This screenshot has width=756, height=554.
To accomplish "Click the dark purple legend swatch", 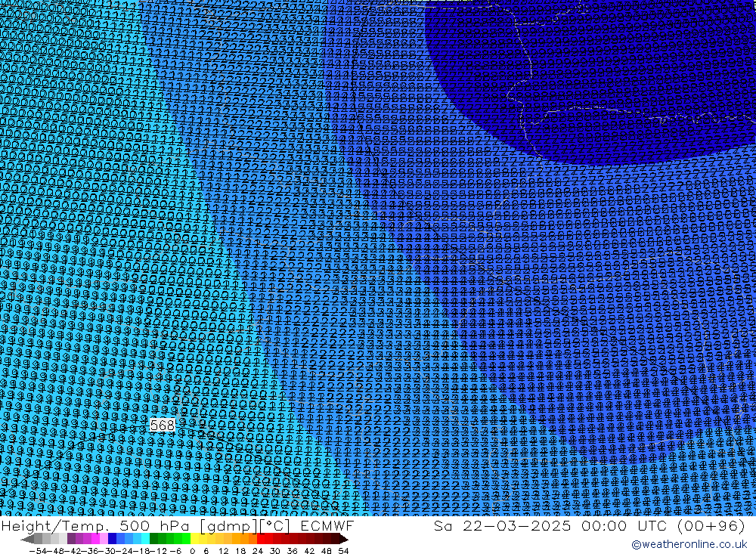I will (x=71, y=539).
